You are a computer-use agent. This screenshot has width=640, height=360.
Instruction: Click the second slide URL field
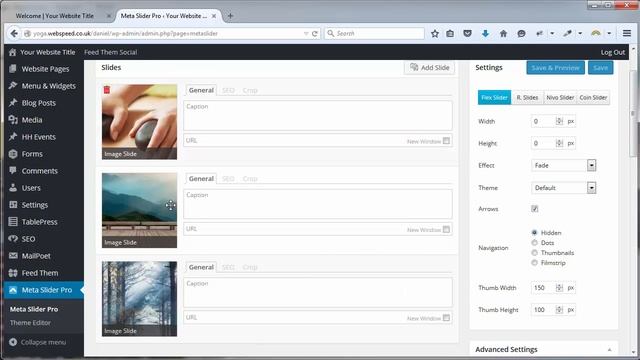click(x=318, y=229)
